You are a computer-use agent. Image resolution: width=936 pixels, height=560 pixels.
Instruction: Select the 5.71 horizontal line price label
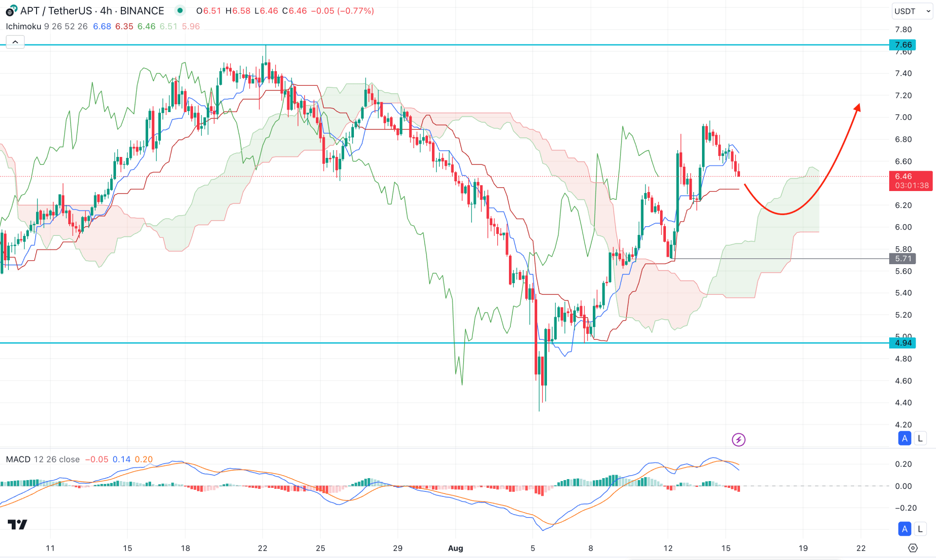tap(903, 259)
